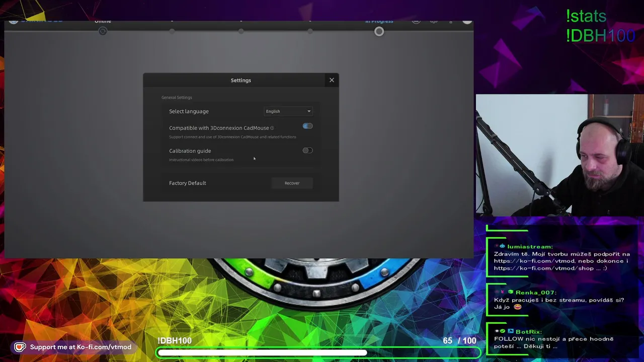Image resolution: width=644 pixels, height=362 pixels.
Task: Click the !stats overlay text
Action: click(x=586, y=17)
